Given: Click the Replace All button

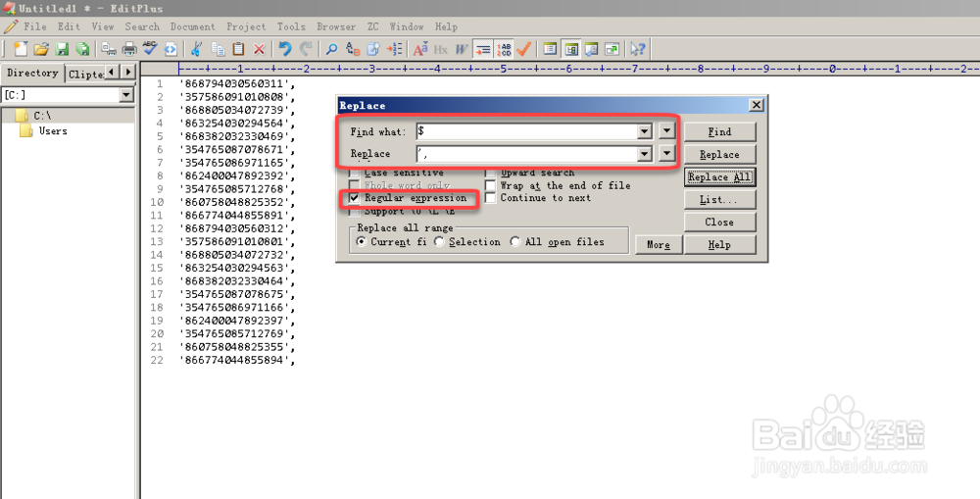Looking at the screenshot, I should (x=719, y=177).
